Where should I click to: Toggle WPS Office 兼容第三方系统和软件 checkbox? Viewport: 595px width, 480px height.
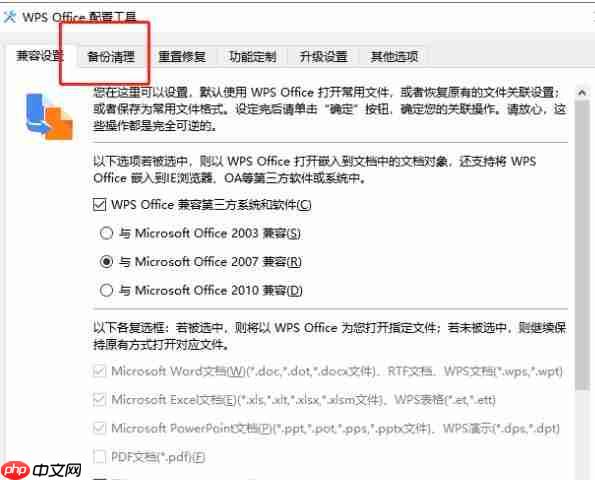99,205
